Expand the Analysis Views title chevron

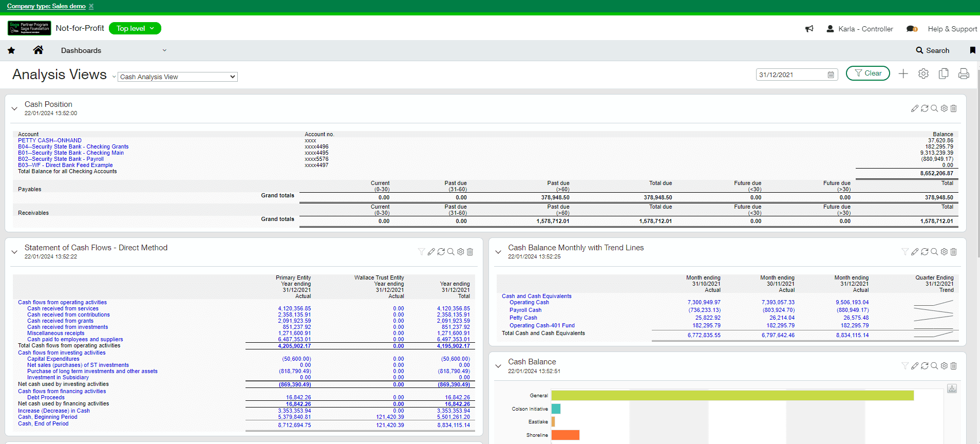coord(114,77)
